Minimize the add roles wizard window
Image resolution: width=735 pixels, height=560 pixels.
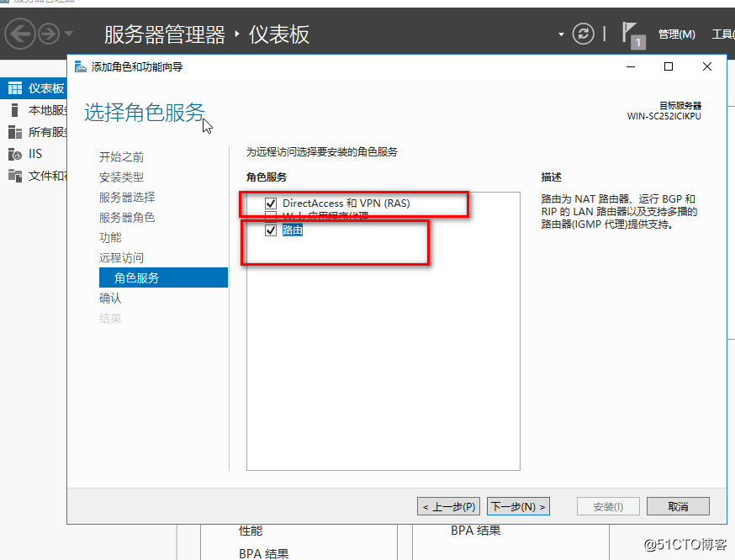tap(631, 67)
